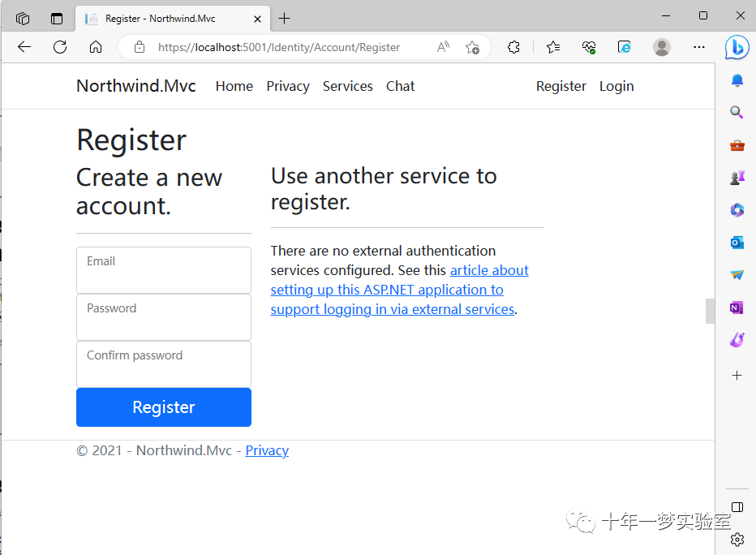Open Outlook in the sidebar
This screenshot has height=555, width=756.
737,242
